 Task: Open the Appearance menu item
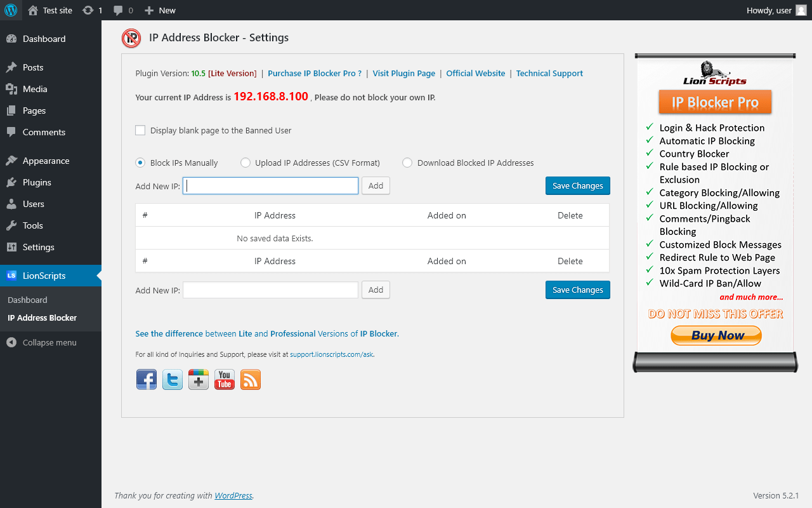[51, 161]
